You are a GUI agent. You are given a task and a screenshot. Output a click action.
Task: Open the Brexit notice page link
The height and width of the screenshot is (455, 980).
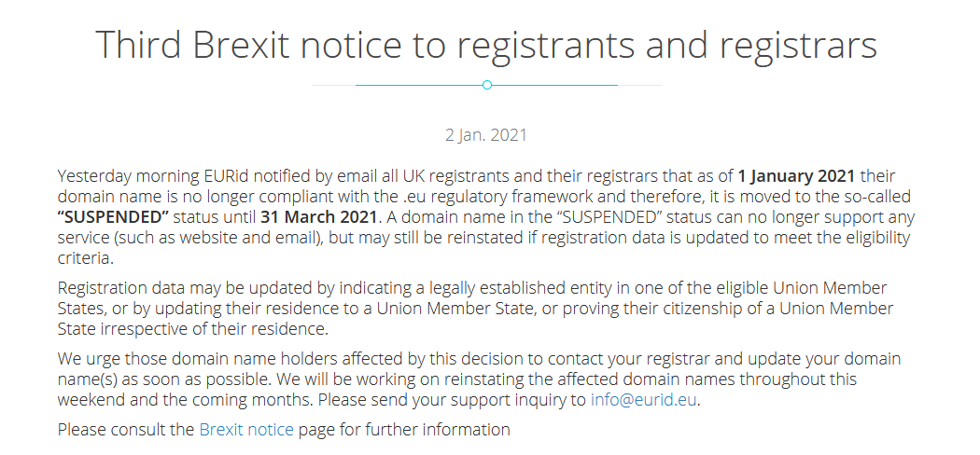(246, 430)
